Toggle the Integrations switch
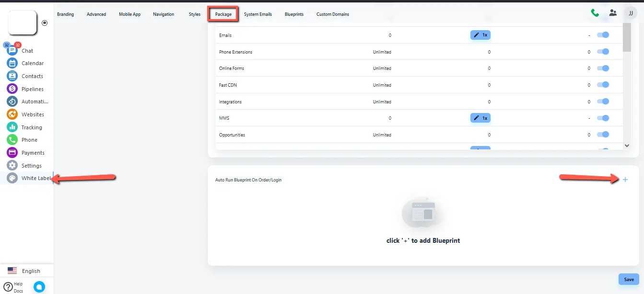The height and width of the screenshot is (294, 644). point(603,102)
